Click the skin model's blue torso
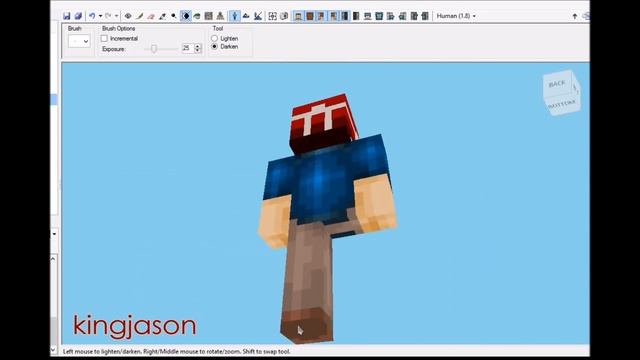Image resolution: width=640 pixels, height=360 pixels. coord(322,184)
